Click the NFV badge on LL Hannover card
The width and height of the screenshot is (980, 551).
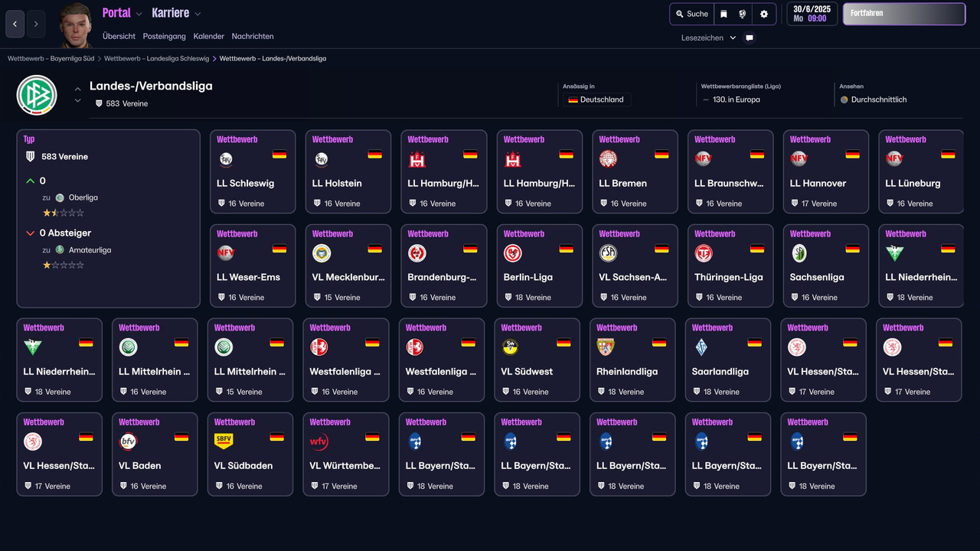point(799,158)
